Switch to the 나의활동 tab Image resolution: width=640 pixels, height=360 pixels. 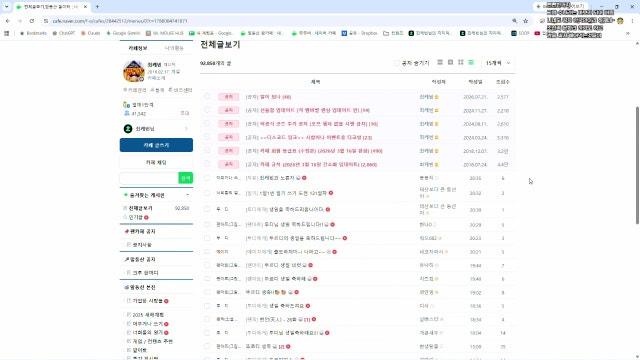(x=174, y=48)
